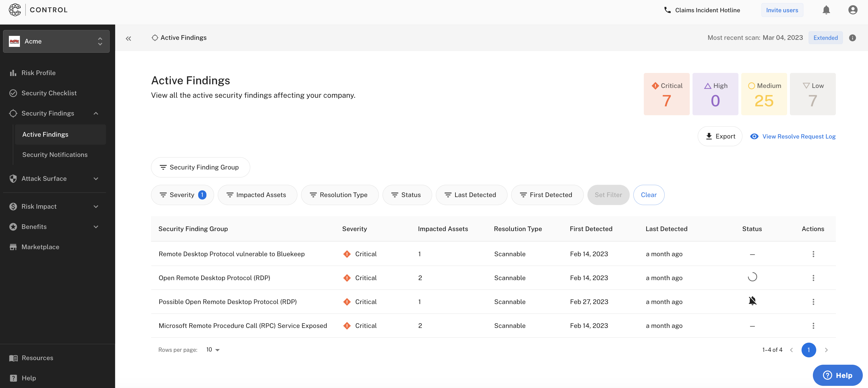Viewport: 868px width, 388px height.
Task: Click the loading spinner status for Open Remote Desktop Protocol
Action: tap(752, 277)
